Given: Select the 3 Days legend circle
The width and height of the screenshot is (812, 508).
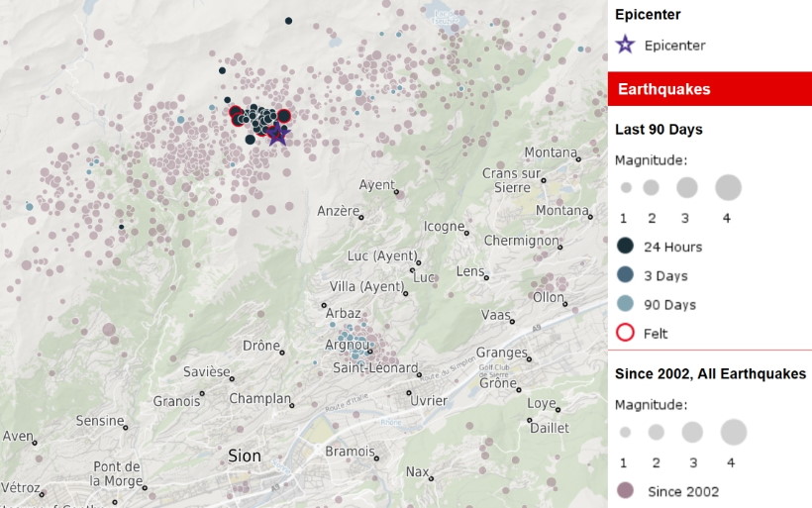Looking at the screenshot, I should tap(625, 275).
